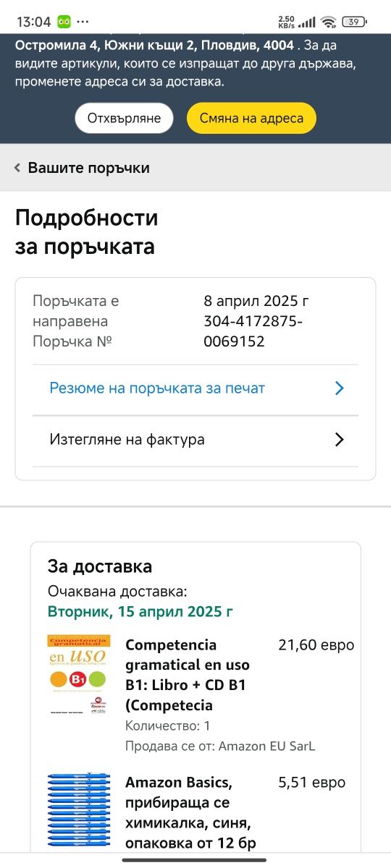Expand Изтегляне на фактура with black chevron
The height and width of the screenshot is (868, 391).
[339, 439]
